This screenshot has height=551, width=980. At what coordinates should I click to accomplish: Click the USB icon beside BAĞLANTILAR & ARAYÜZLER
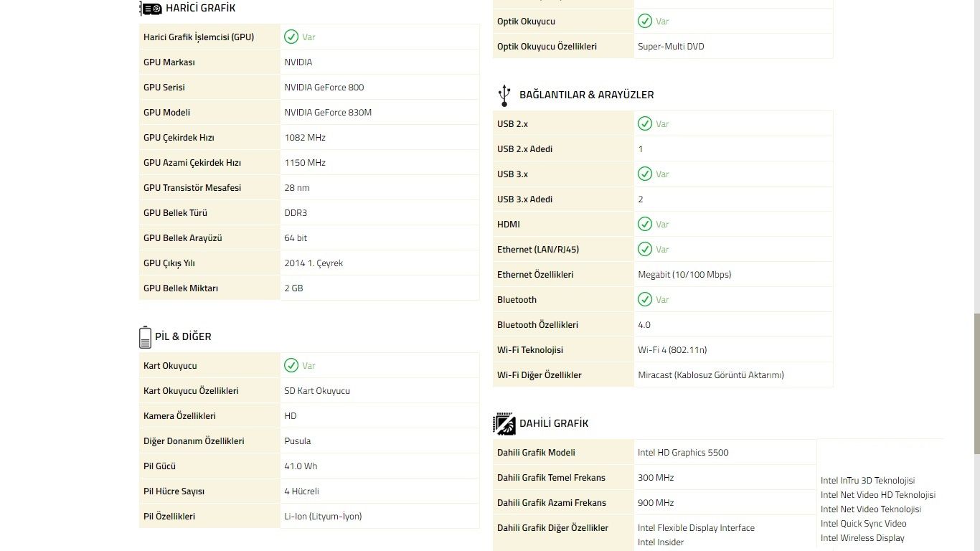click(x=504, y=95)
